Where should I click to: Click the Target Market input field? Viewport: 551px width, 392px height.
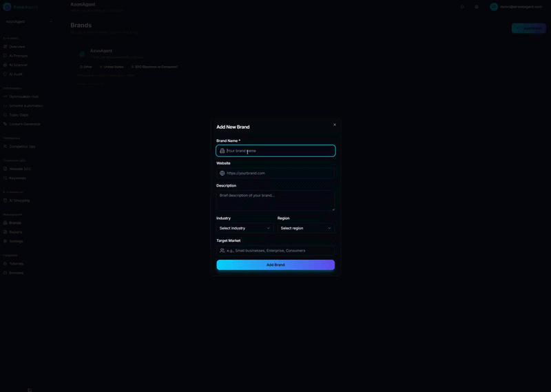(279, 251)
